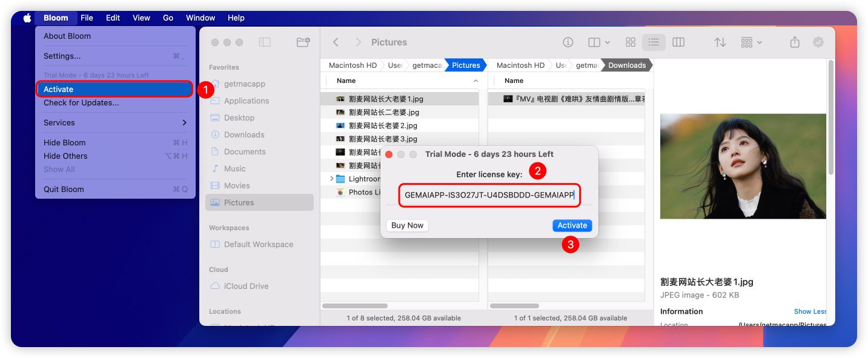Choose Activate in the Bloom menu

pos(114,89)
